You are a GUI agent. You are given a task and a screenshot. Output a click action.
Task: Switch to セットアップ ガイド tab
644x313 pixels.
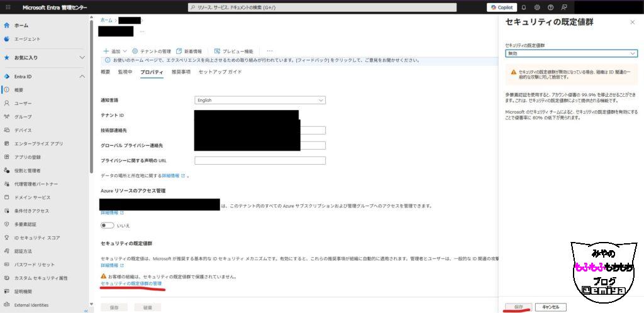click(x=219, y=72)
